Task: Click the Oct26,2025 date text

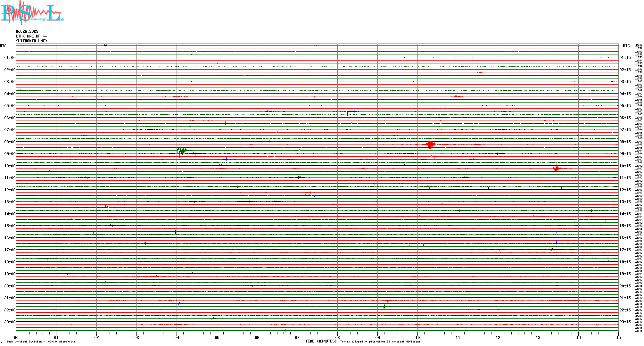Action: pos(27,31)
